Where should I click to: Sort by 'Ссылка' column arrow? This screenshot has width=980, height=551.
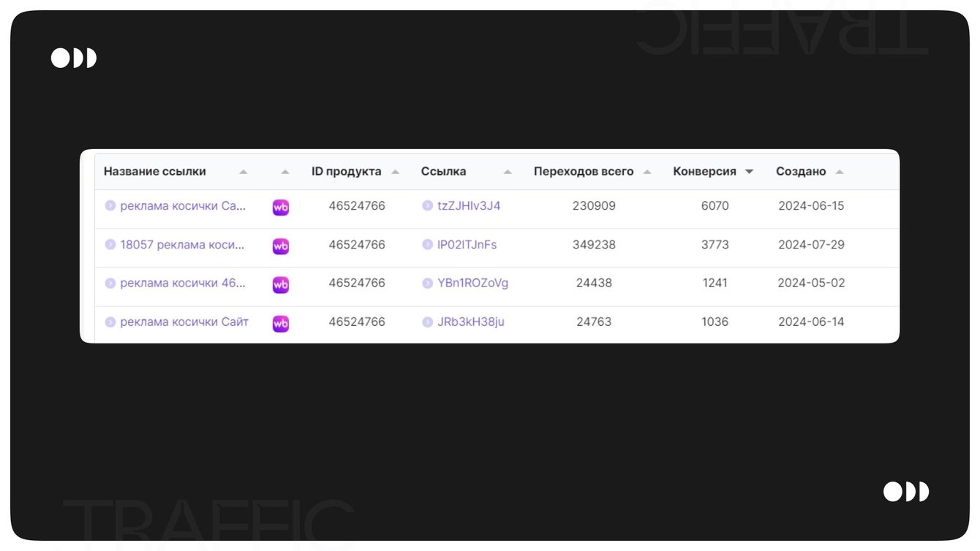coord(508,172)
